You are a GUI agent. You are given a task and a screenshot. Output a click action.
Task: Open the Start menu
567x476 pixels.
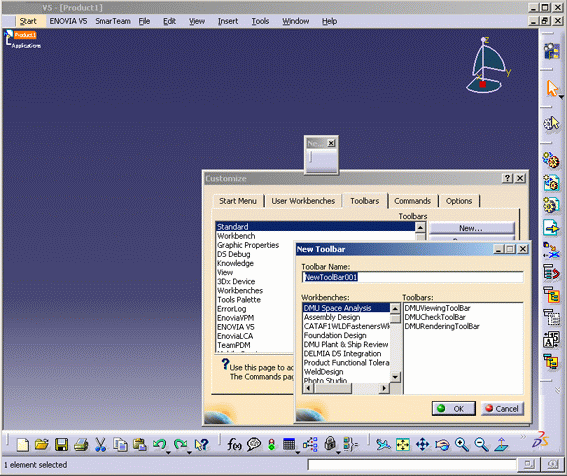(28, 21)
